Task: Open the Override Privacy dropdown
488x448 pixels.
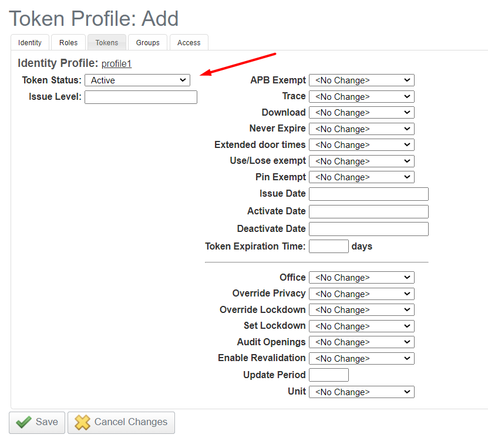Action: click(x=361, y=294)
